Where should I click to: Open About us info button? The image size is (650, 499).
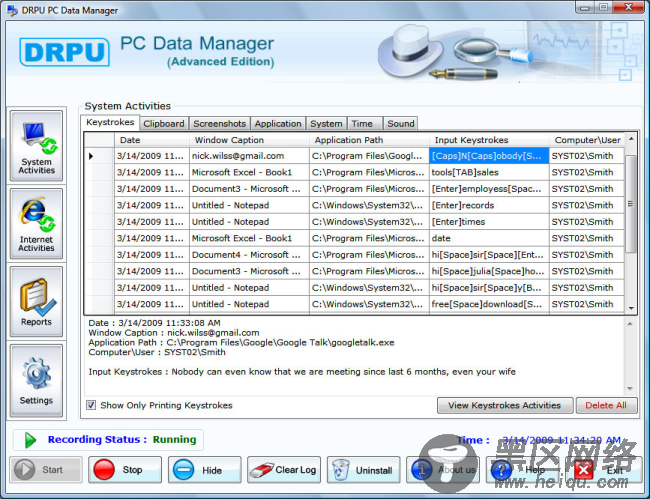coord(443,470)
